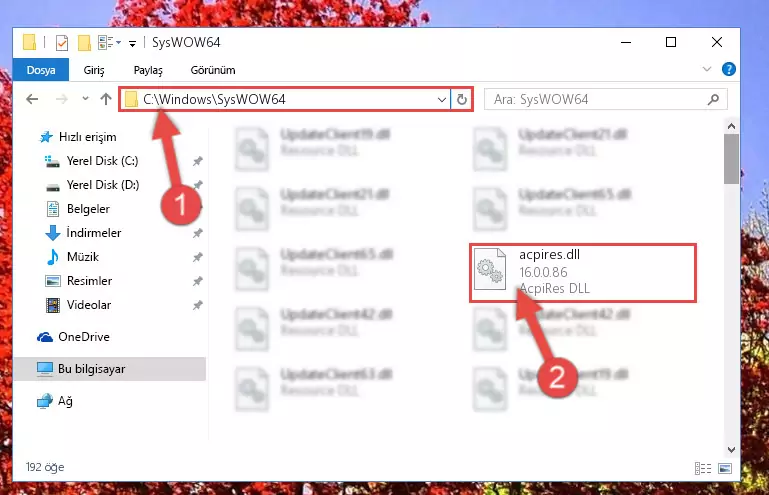
Task: Open Yerel Disk (C:) in sidebar
Action: click(92, 161)
